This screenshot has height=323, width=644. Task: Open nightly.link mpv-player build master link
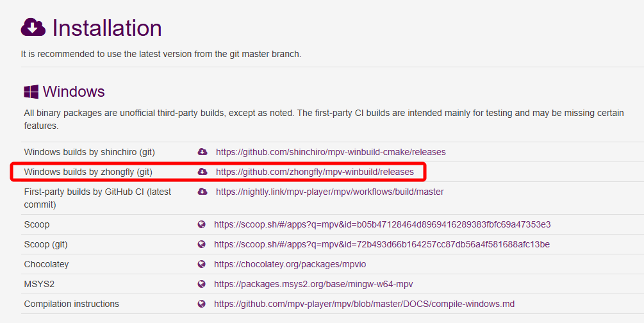330,192
